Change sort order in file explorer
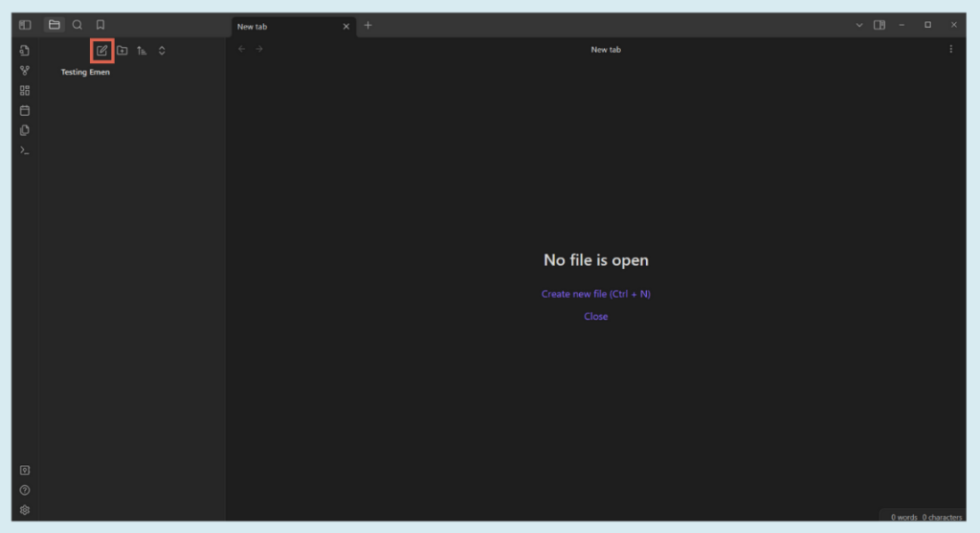Screen dimensions: 980x533 (x=142, y=51)
